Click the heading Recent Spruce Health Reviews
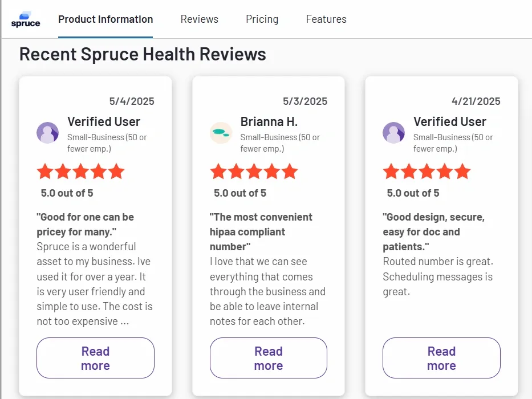 point(143,54)
